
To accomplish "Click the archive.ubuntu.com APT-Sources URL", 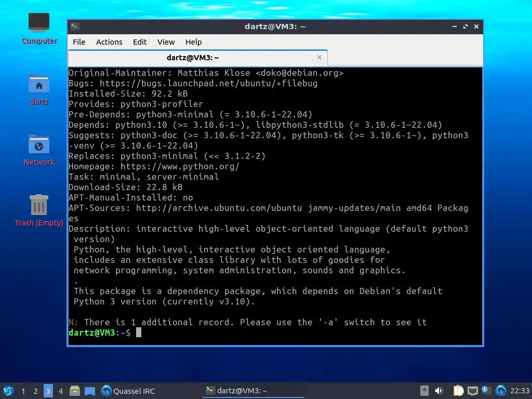I will click(x=219, y=208).
